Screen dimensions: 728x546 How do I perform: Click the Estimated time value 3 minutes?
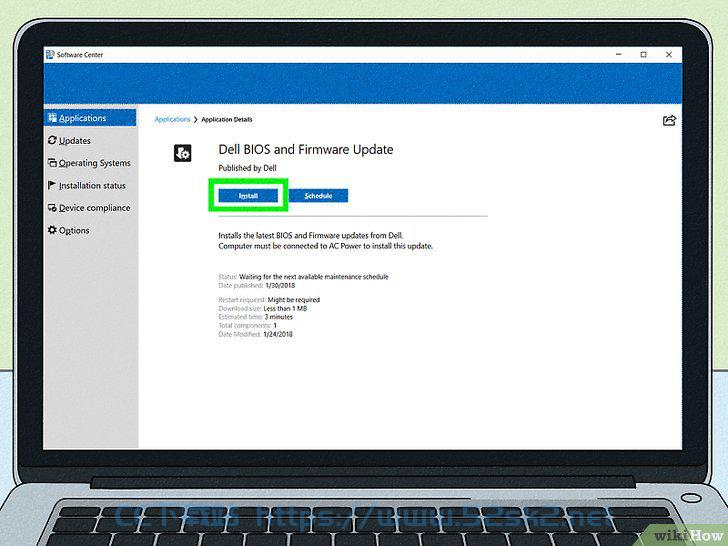click(x=279, y=317)
